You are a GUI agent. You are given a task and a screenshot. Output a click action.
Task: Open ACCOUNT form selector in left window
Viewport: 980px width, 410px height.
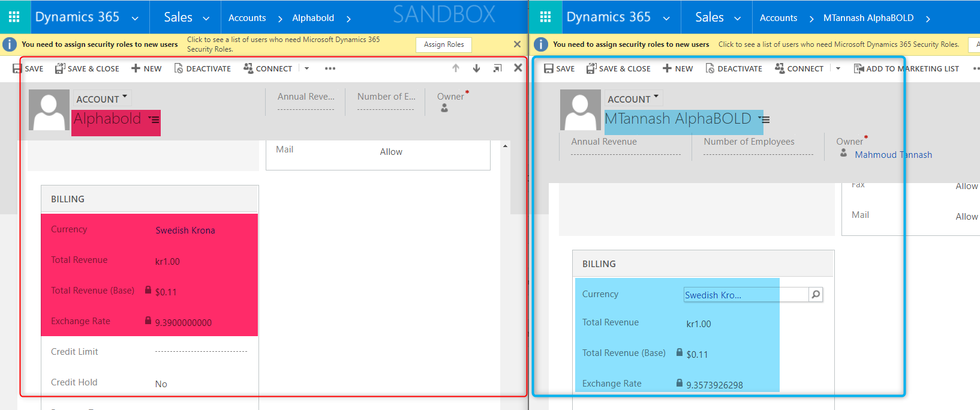pos(102,98)
